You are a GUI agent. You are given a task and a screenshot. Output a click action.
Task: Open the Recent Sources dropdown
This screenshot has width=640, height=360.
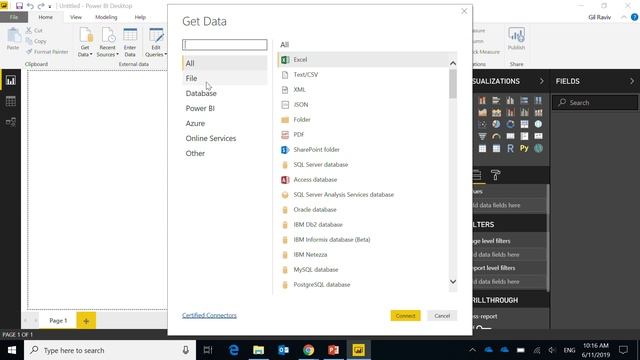[x=107, y=51]
